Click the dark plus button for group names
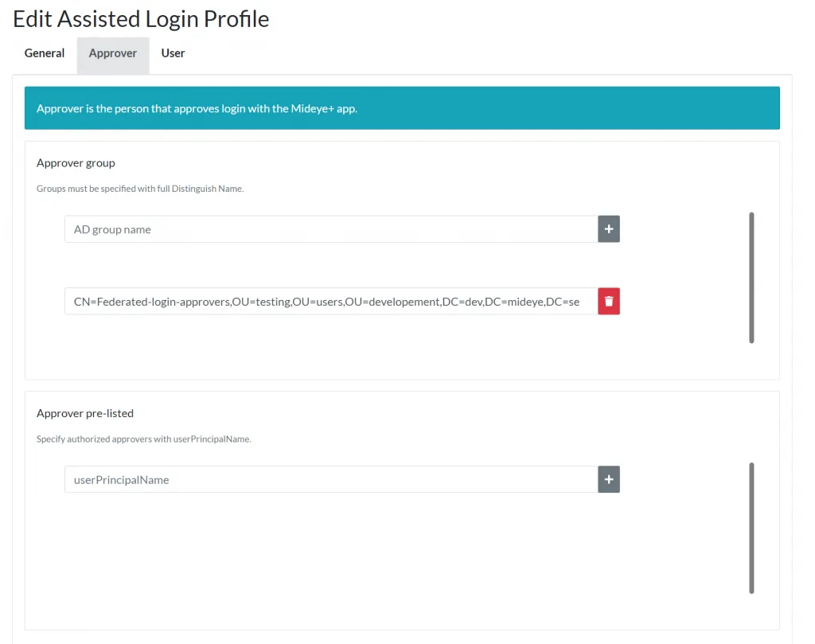This screenshot has height=644, width=815. click(x=608, y=228)
